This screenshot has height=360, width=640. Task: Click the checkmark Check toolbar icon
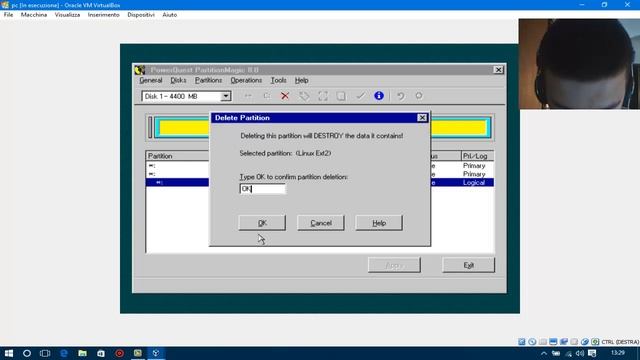tap(360, 96)
